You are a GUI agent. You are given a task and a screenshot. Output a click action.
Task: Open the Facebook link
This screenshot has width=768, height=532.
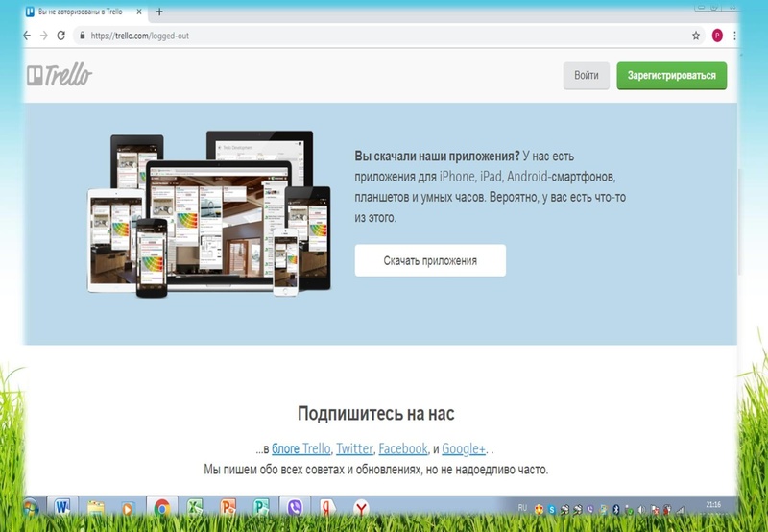pos(403,448)
